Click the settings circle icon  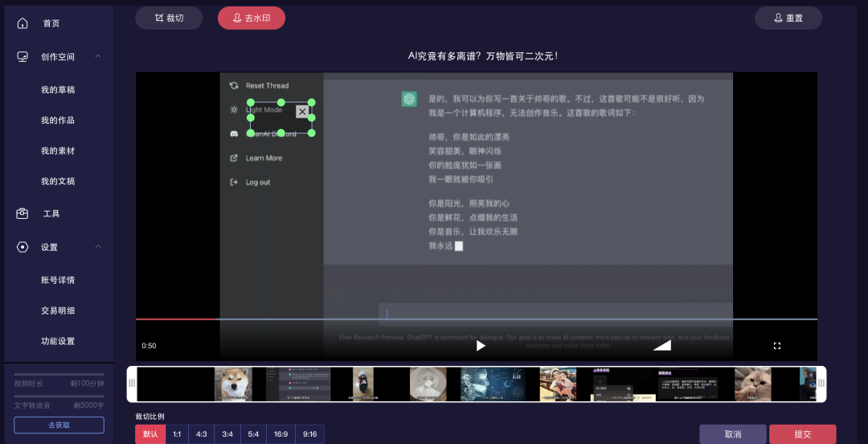(x=23, y=247)
